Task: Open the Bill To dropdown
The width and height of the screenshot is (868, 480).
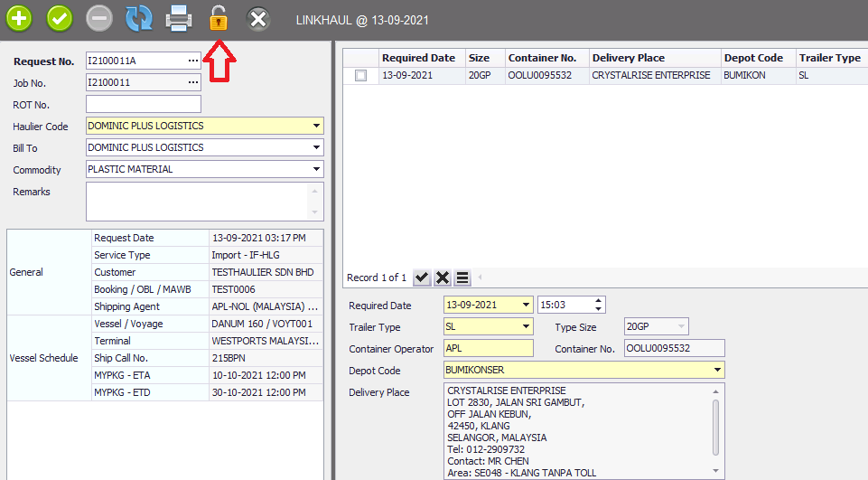Action: click(x=316, y=147)
